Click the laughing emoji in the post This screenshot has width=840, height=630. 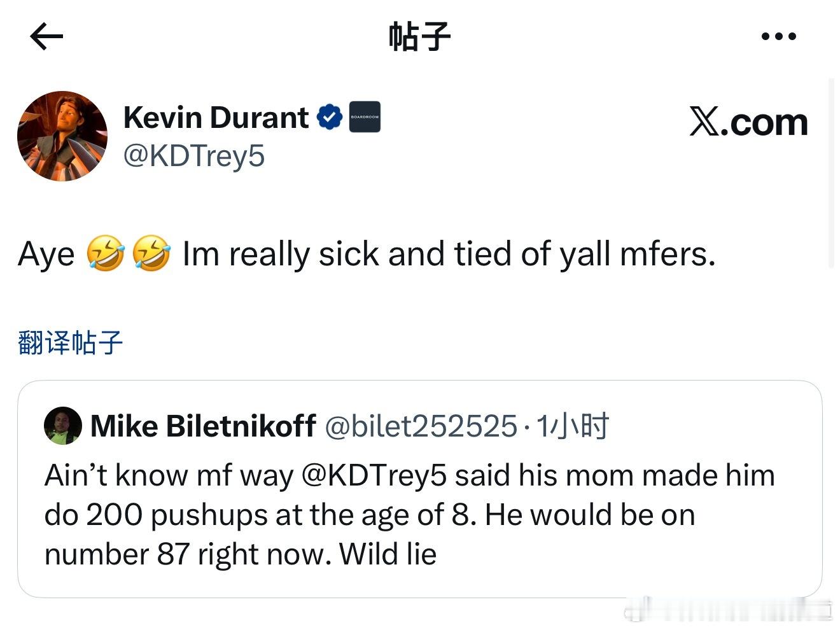pos(107,253)
